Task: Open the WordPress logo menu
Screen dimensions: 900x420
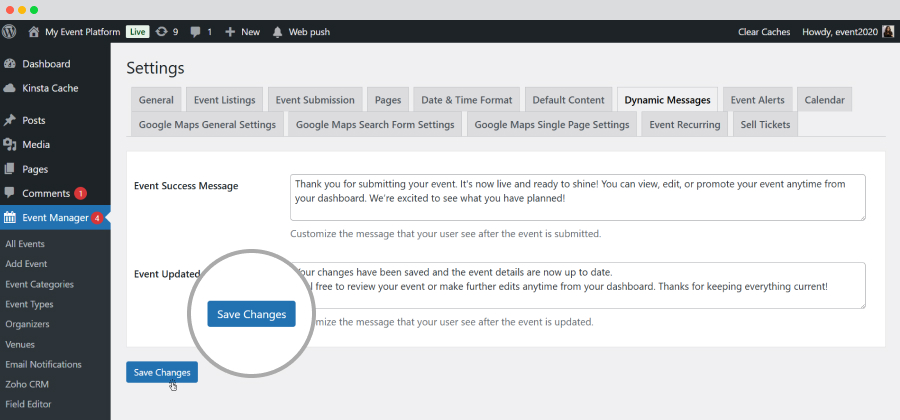Action: coord(9,32)
